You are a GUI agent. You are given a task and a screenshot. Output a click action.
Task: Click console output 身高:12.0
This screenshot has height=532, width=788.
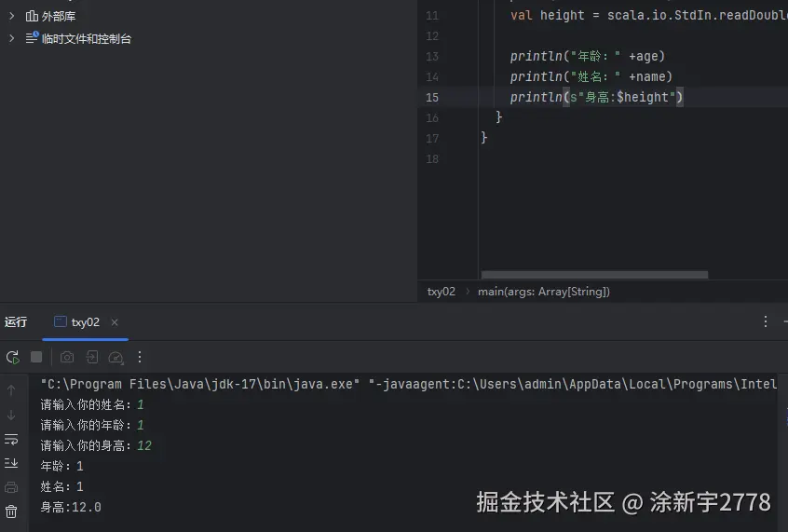pyautogui.click(x=71, y=508)
